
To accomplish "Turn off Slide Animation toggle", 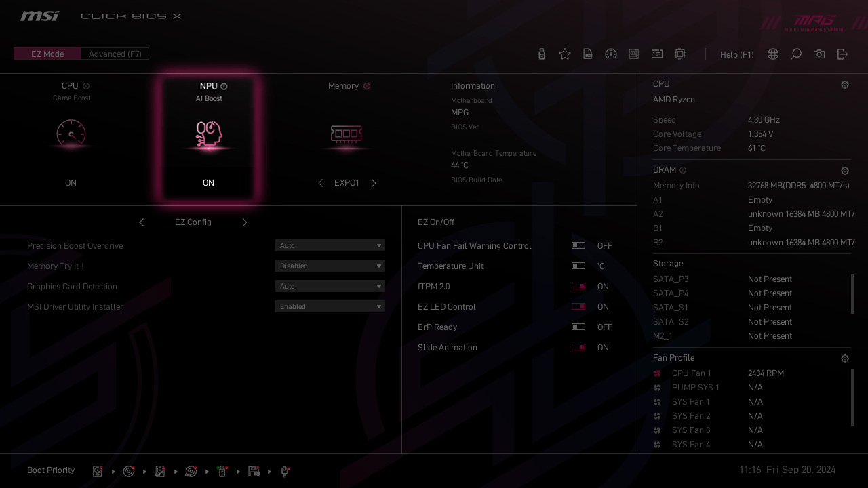I will pyautogui.click(x=578, y=348).
